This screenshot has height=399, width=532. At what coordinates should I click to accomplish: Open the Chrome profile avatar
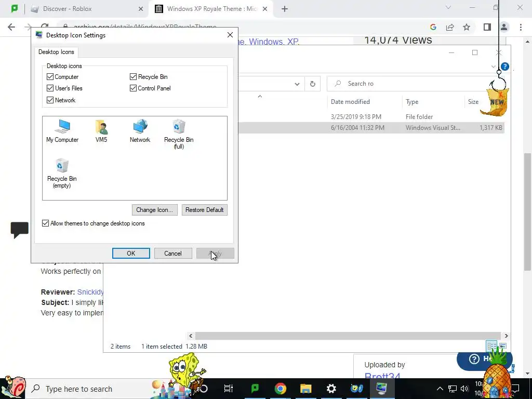coord(504,27)
